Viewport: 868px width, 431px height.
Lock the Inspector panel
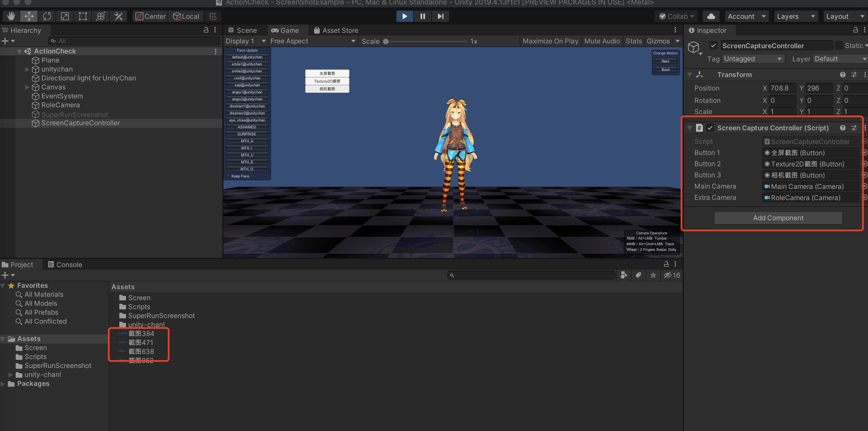point(855,30)
